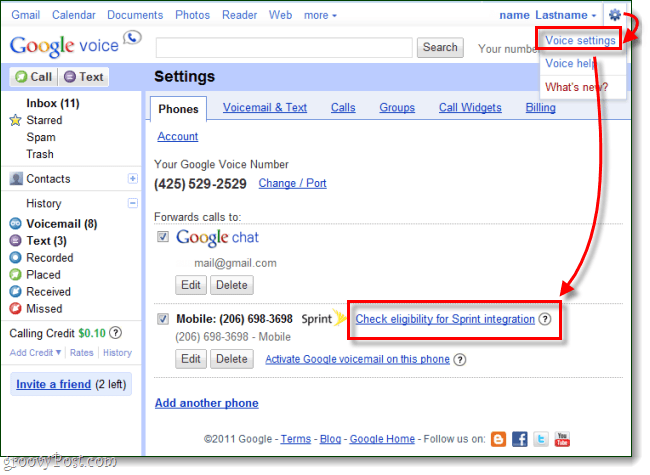The width and height of the screenshot is (650, 475).
Task: Switch to the Phones tab
Action: point(178,109)
